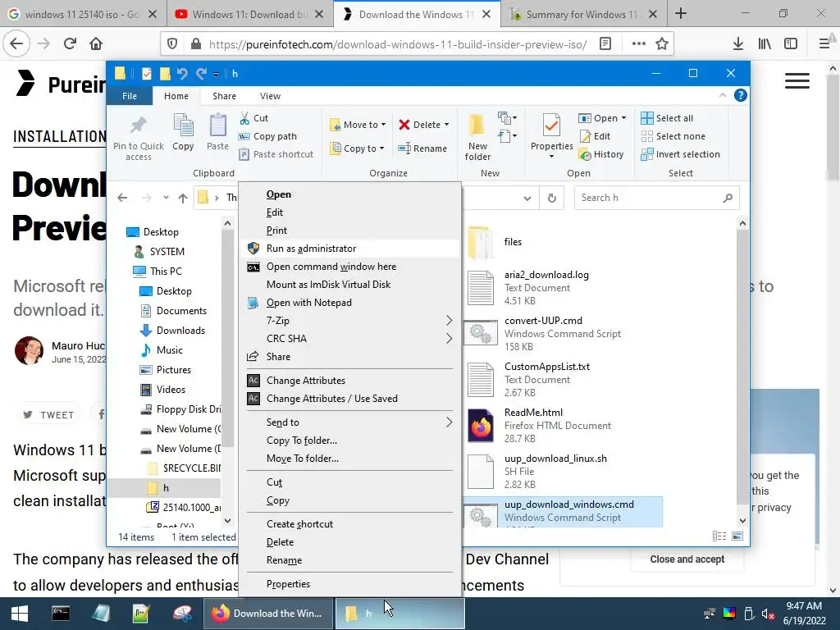The height and width of the screenshot is (630, 840).
Task: Expand the 7-Zip submenu
Action: coord(350,321)
